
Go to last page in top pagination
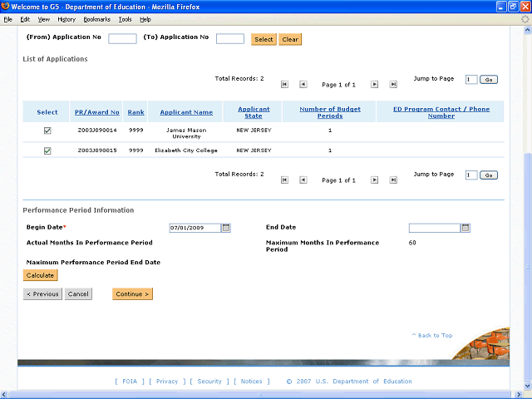pos(392,85)
